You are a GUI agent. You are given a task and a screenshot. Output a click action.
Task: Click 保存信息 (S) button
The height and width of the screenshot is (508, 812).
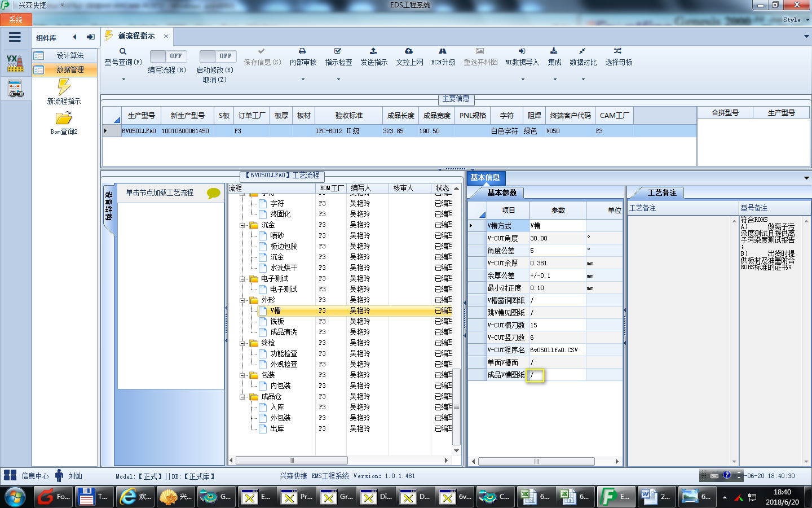[x=262, y=57]
